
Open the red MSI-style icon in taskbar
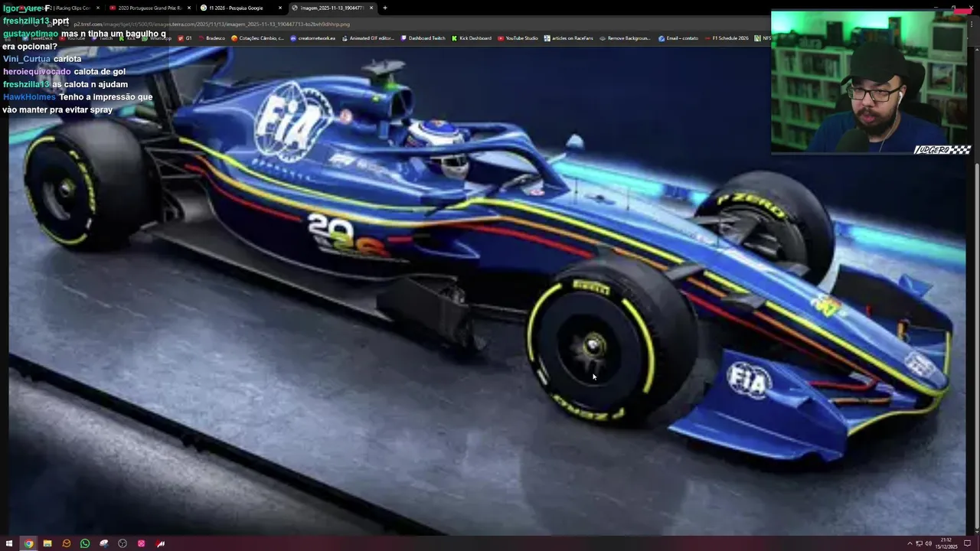pyautogui.click(x=161, y=543)
